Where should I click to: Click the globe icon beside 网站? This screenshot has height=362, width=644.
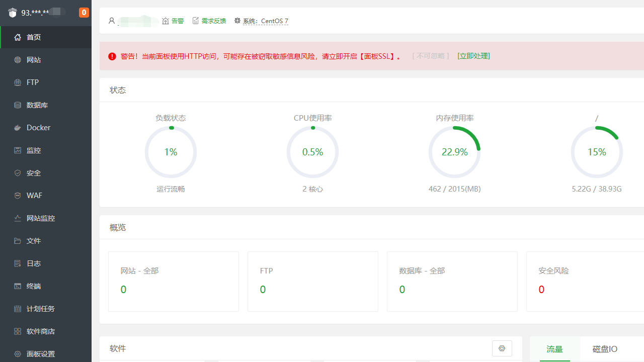coord(18,60)
